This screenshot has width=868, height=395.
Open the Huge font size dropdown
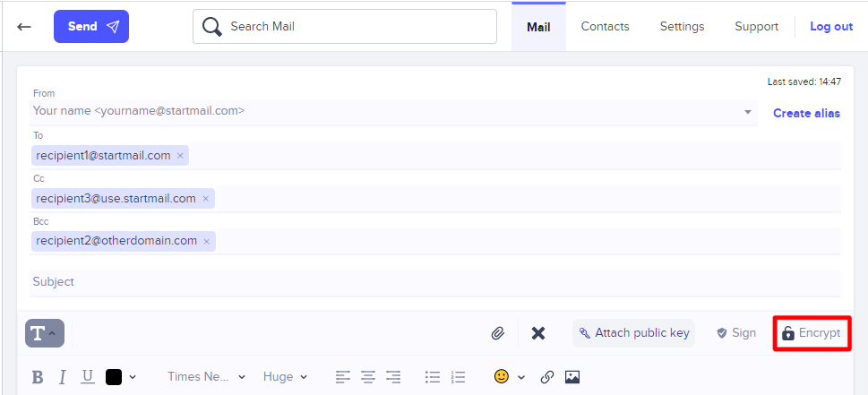click(285, 377)
